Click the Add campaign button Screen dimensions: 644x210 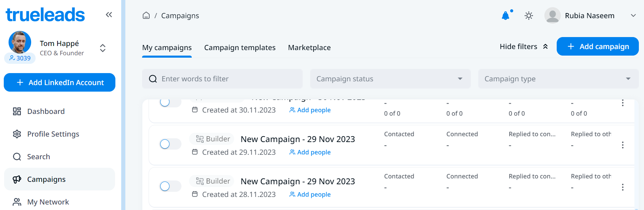coord(597,47)
